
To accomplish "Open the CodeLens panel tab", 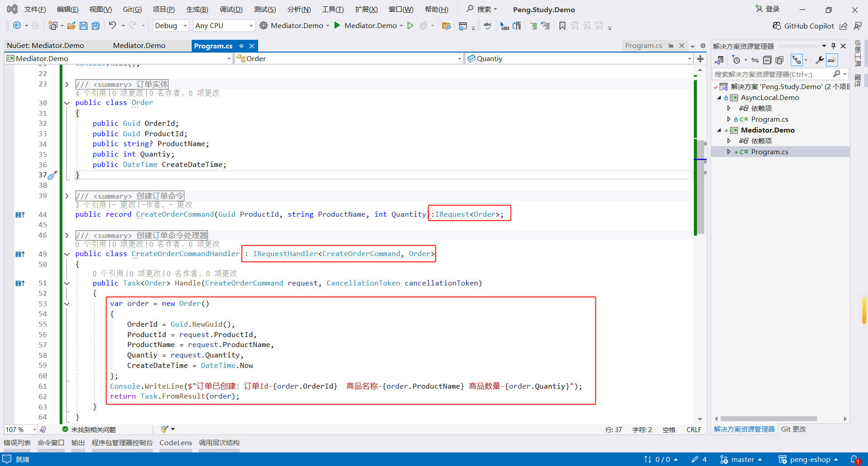I will (x=175, y=442).
